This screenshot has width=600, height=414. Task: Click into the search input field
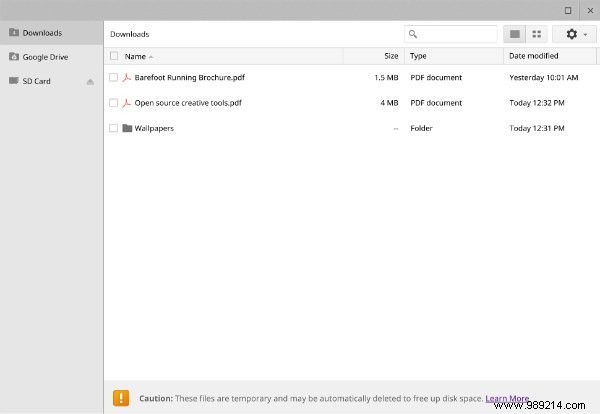(457, 34)
